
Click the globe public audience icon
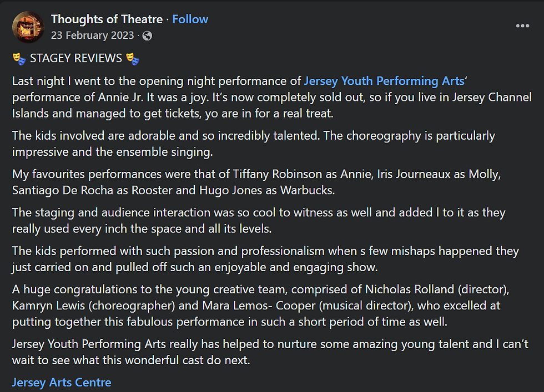(147, 36)
